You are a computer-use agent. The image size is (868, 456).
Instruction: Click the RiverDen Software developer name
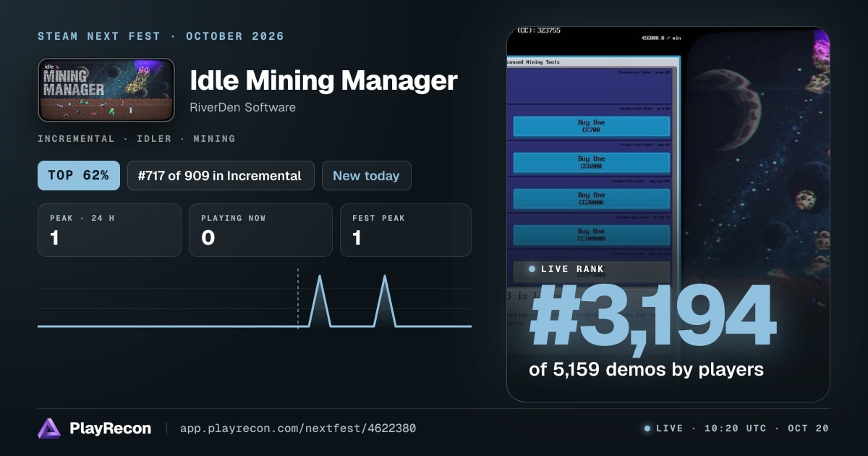coord(242,107)
